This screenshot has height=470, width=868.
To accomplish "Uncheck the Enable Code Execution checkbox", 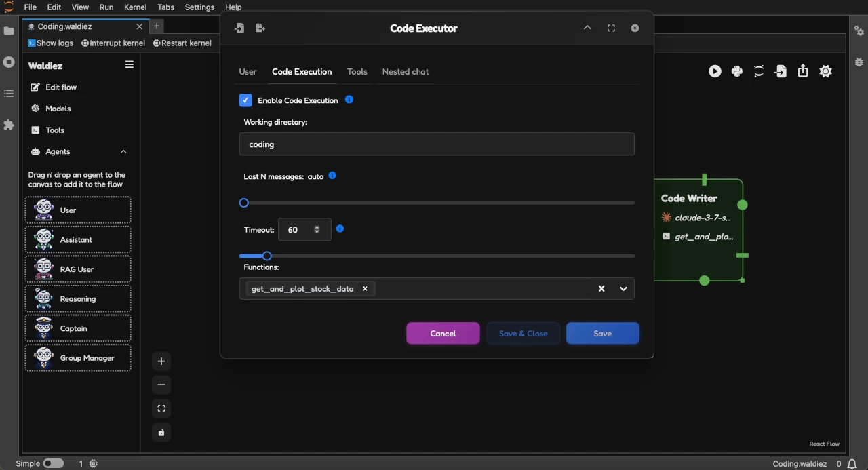I will point(245,100).
